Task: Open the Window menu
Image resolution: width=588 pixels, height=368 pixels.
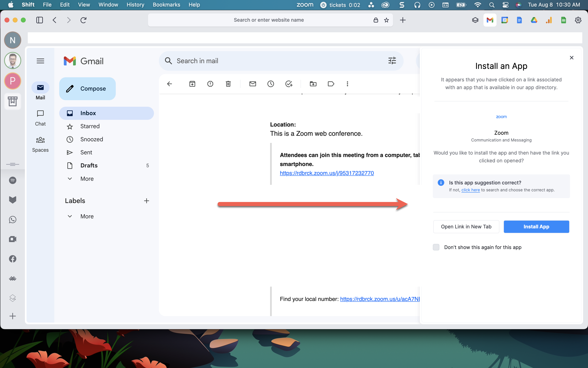Action: pos(108,5)
